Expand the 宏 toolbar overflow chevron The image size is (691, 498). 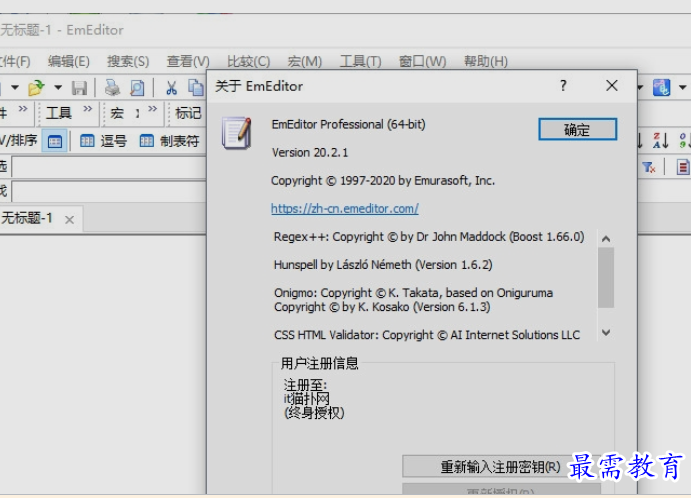[152, 108]
